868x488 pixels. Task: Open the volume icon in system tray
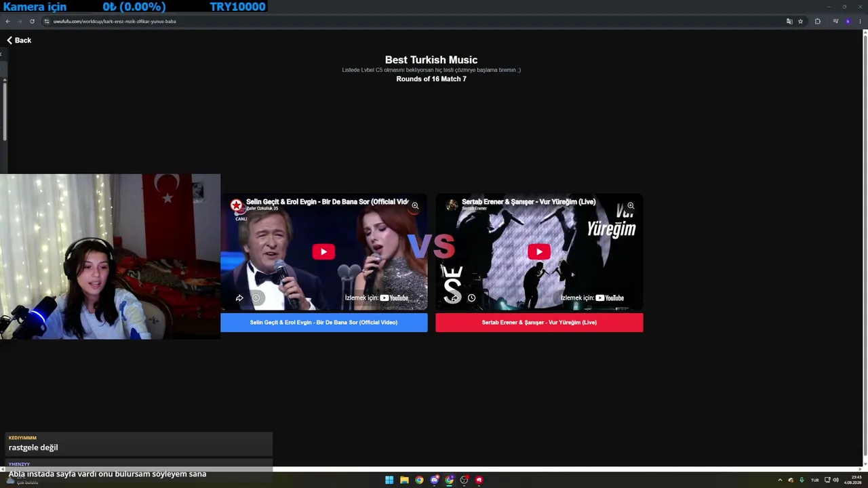click(x=835, y=480)
